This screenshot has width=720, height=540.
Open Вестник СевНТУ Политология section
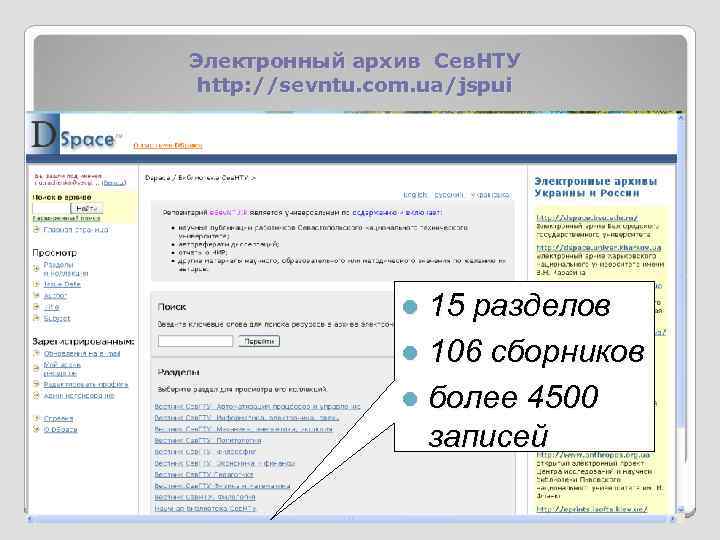208,441
